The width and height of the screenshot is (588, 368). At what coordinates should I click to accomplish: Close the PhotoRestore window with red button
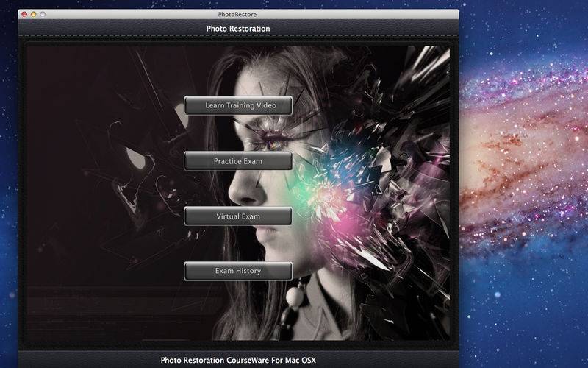click(x=24, y=14)
